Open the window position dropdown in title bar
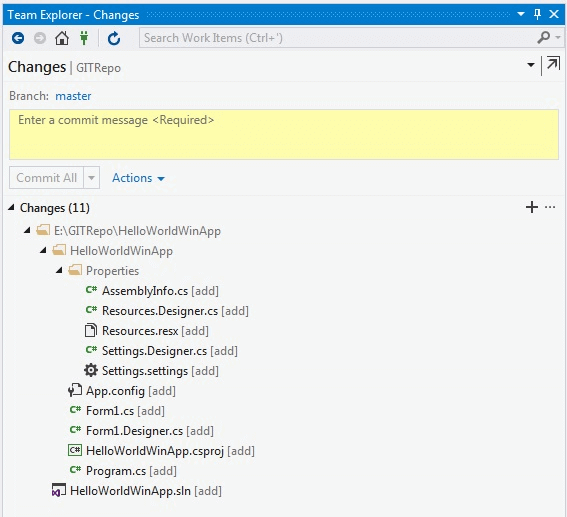This screenshot has width=567, height=517. (521, 14)
